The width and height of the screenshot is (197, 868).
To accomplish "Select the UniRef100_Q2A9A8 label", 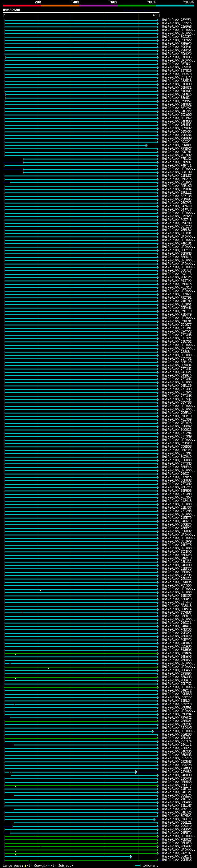I will pos(176,26).
